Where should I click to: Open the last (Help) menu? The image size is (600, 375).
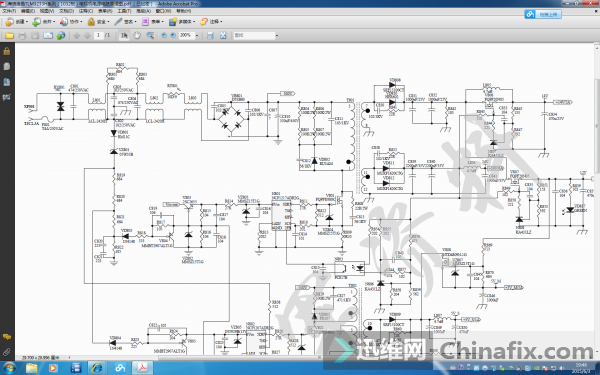(x=184, y=11)
